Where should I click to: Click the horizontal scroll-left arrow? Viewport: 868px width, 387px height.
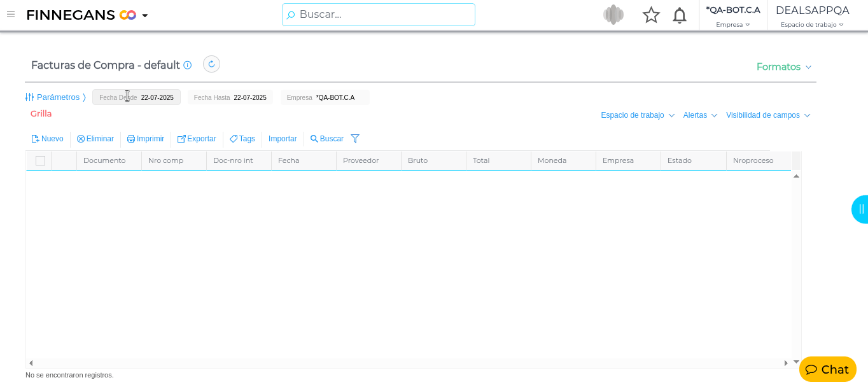point(31,363)
